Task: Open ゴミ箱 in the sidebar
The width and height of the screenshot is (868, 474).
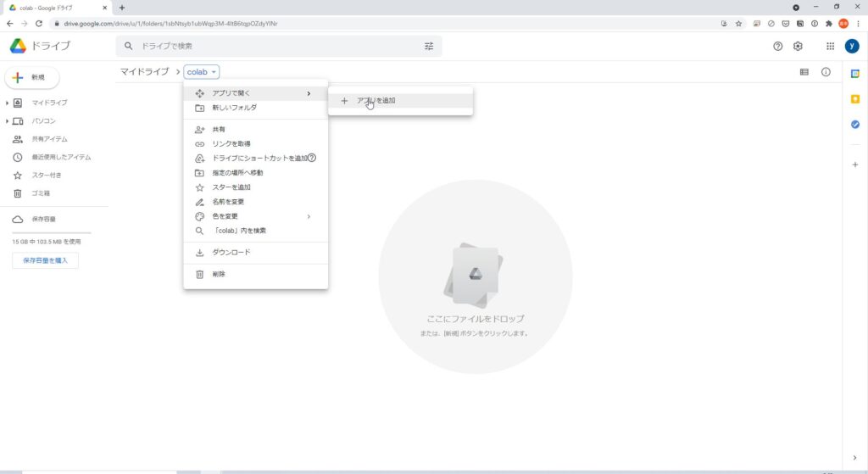Action: click(x=42, y=193)
